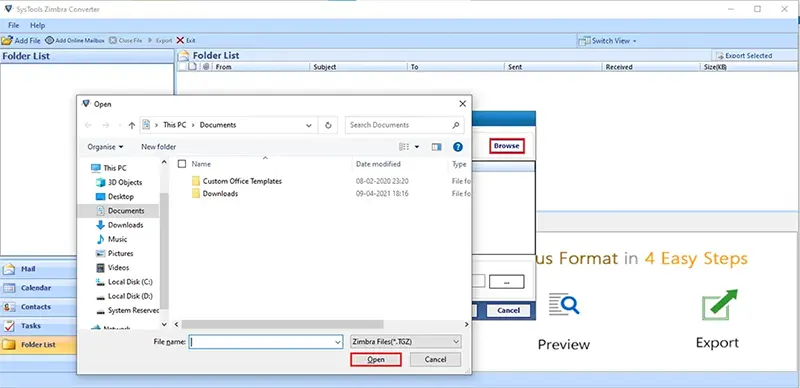Sort emails by Subject column

tap(358, 67)
